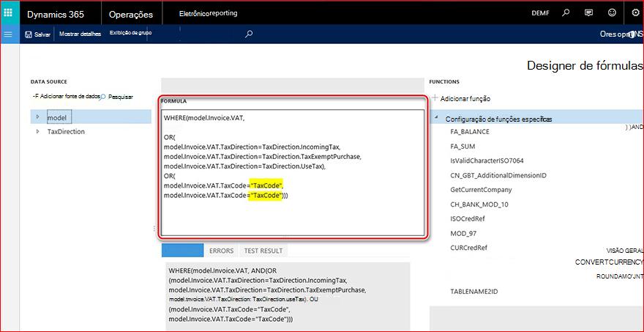Screen dimensions: 644x332
Task: Collapse Configuração de funções específicas group
Action: [x=435, y=119]
